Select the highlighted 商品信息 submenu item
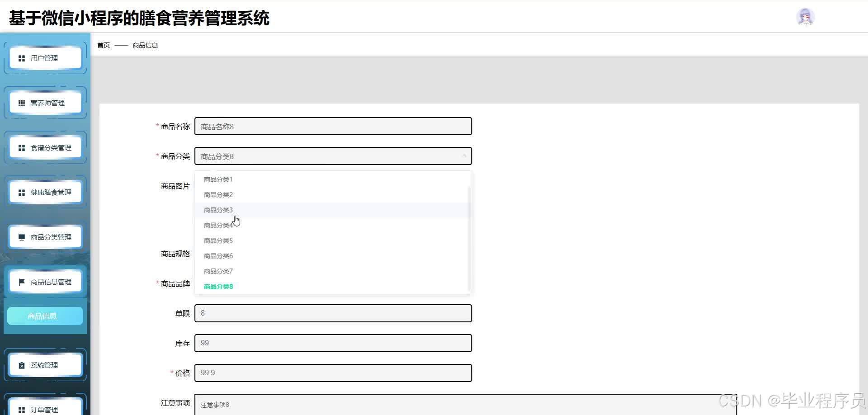This screenshot has width=868, height=415. tap(45, 316)
